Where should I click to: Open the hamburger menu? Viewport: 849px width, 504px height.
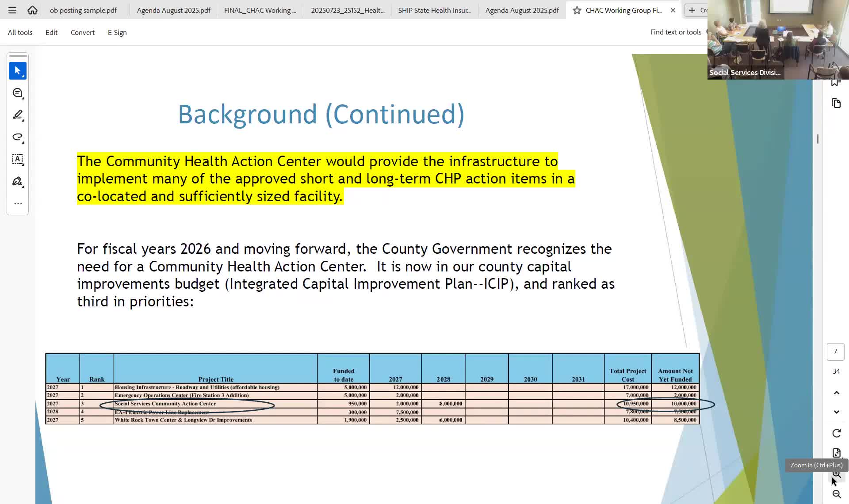12,10
